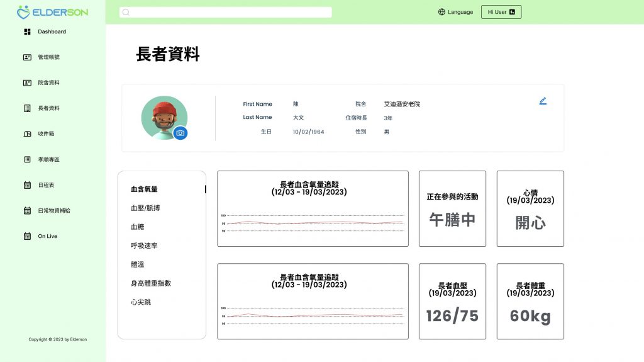
Task: Switch to 呼吸速率 metric
Action: [144, 246]
